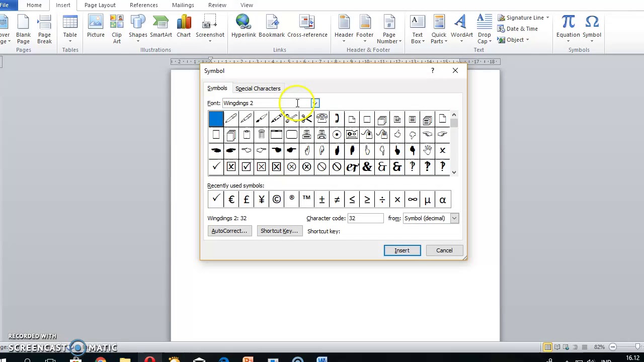This screenshot has height=362, width=644.
Task: Click the Hyperlink icon
Action: click(244, 26)
